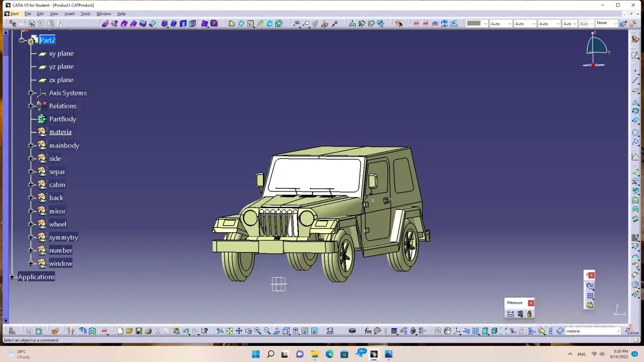644x362 pixels.
Task: Open Windows Start menu
Action: coord(255,354)
